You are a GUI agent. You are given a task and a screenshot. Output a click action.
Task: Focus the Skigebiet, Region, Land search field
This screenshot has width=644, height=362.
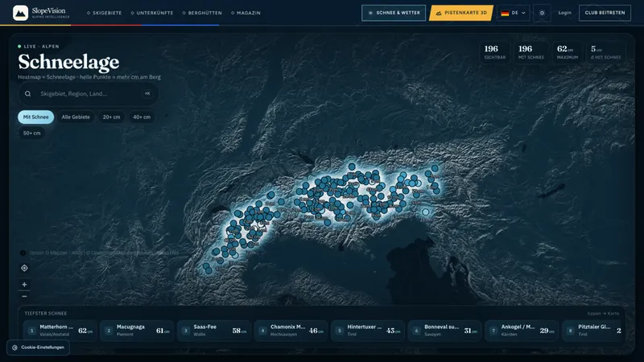[88, 93]
